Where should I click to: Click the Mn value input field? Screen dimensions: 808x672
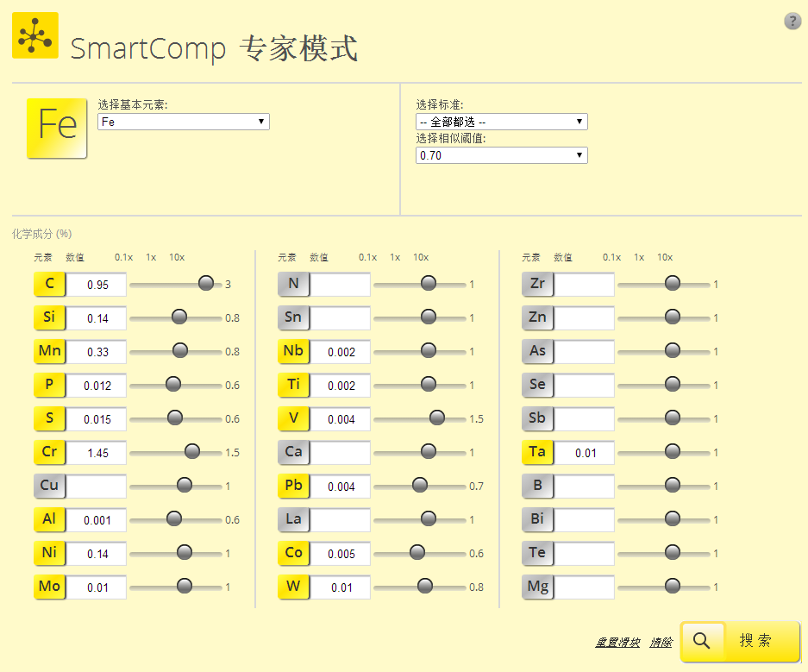[x=97, y=352]
